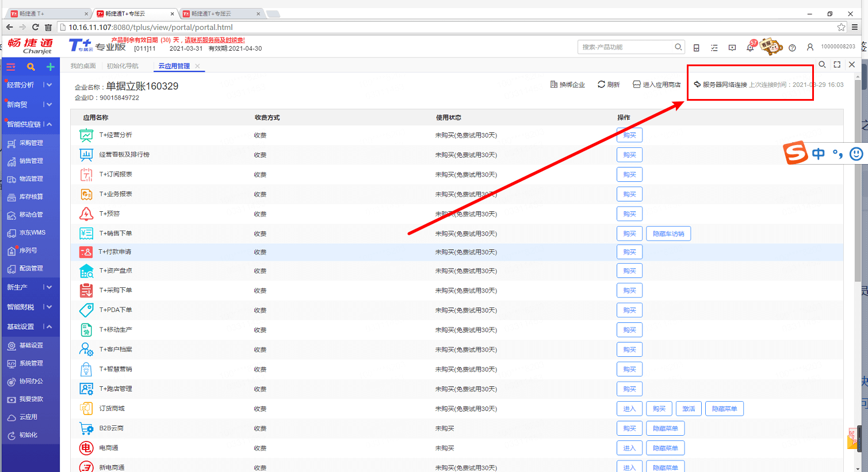Click the T+资产盘点 app icon
Image resolution: width=868 pixels, height=472 pixels.
(86, 271)
